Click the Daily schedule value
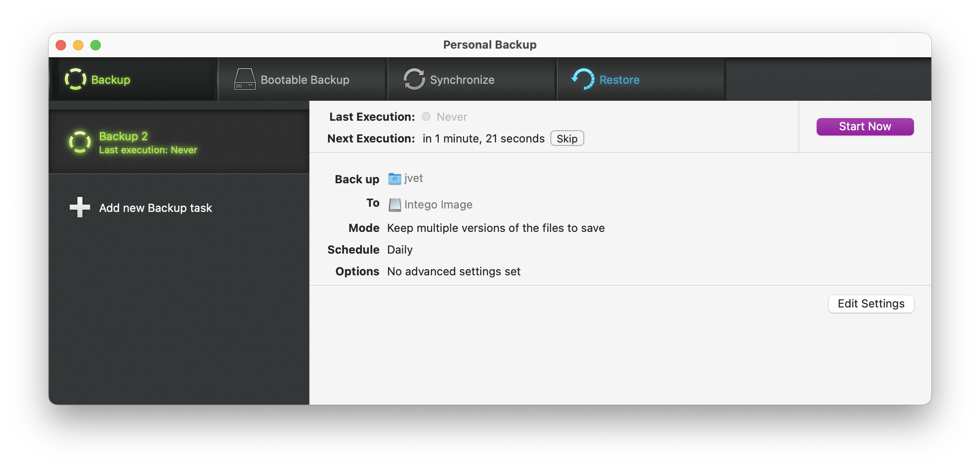The height and width of the screenshot is (469, 980). tap(400, 250)
